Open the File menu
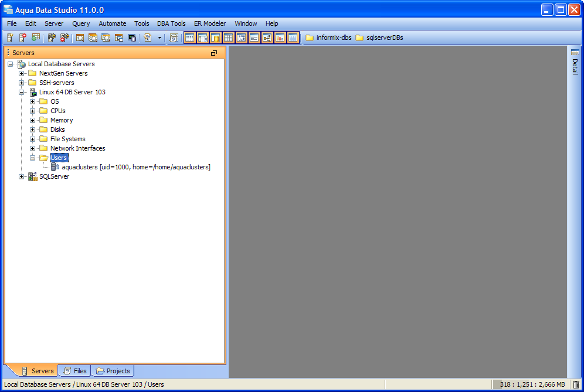 point(12,23)
